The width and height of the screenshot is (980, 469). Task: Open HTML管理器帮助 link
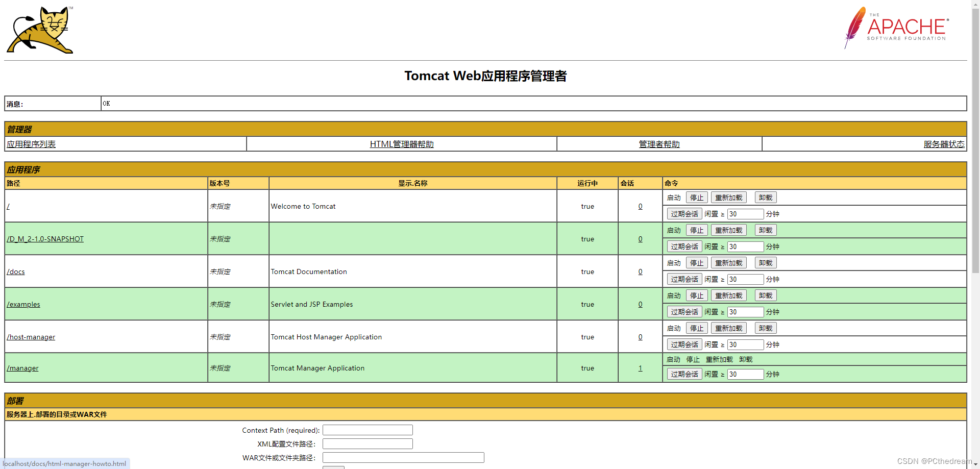click(402, 144)
